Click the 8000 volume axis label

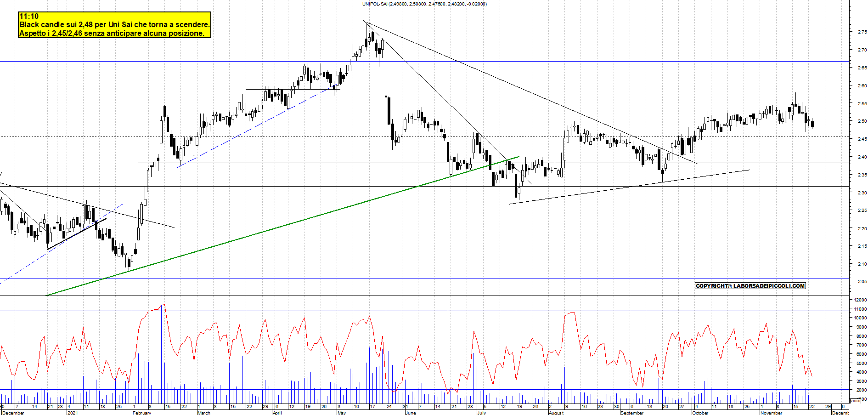pos(862,336)
